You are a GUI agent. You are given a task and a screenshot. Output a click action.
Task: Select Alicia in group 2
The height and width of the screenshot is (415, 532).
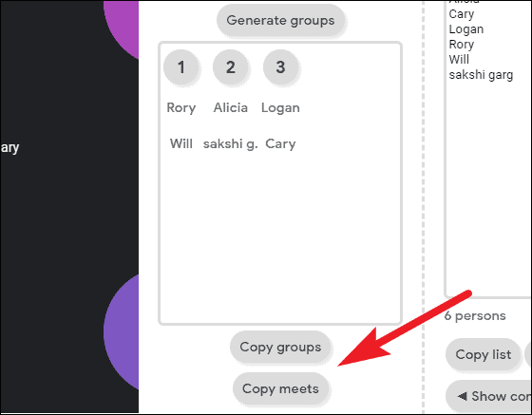[x=231, y=108]
